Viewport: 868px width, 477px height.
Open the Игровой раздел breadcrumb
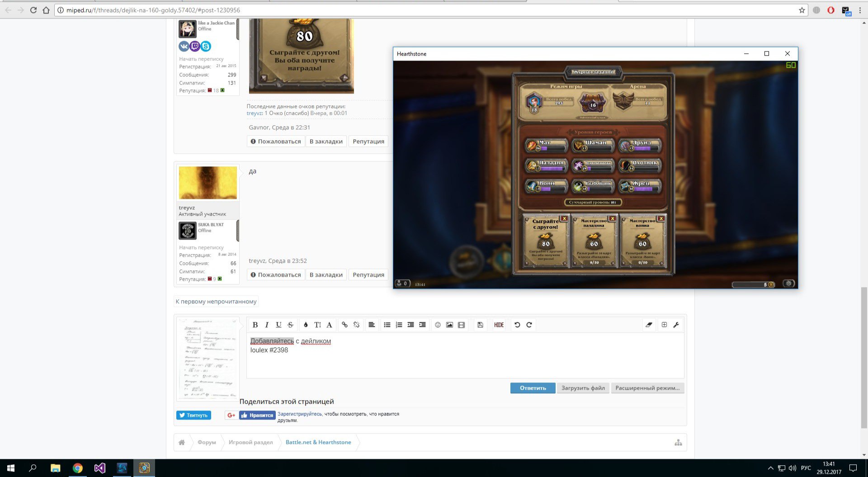[251, 442]
